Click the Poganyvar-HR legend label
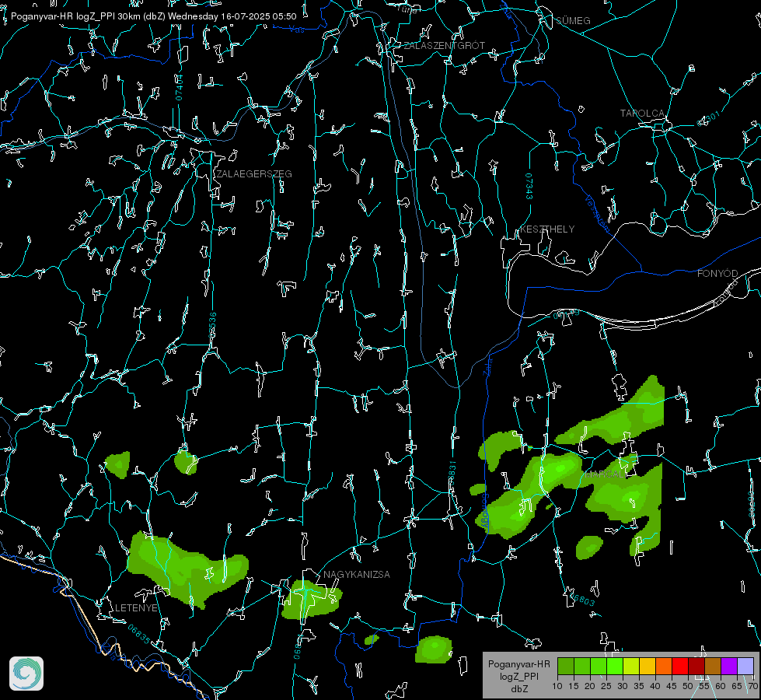The width and height of the screenshot is (761, 700). pyautogui.click(x=518, y=664)
